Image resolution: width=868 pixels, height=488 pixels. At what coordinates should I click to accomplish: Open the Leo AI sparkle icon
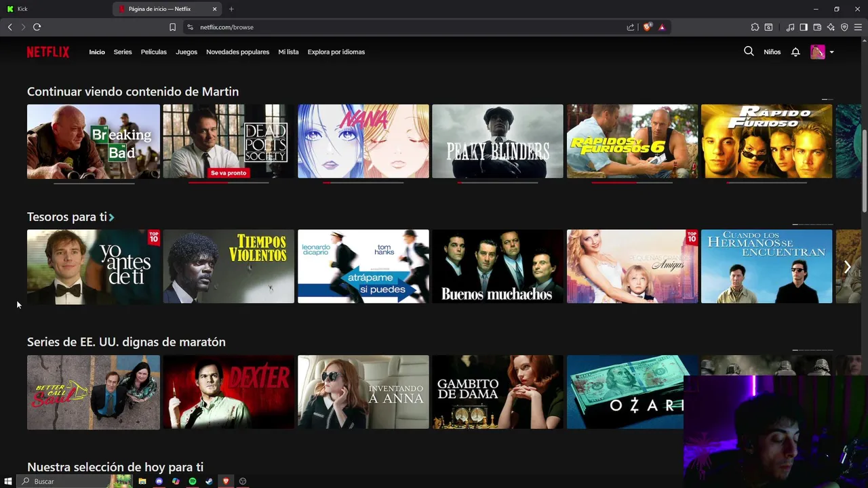click(x=831, y=27)
